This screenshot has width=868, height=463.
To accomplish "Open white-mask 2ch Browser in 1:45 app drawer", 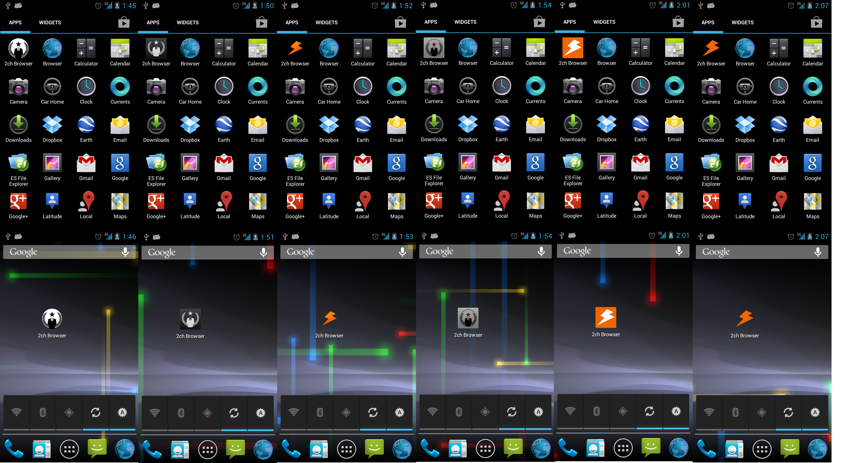I will click(19, 52).
